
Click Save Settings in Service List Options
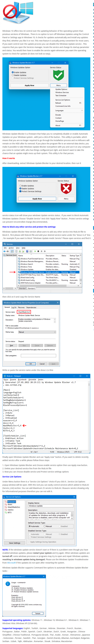(15, 543)
